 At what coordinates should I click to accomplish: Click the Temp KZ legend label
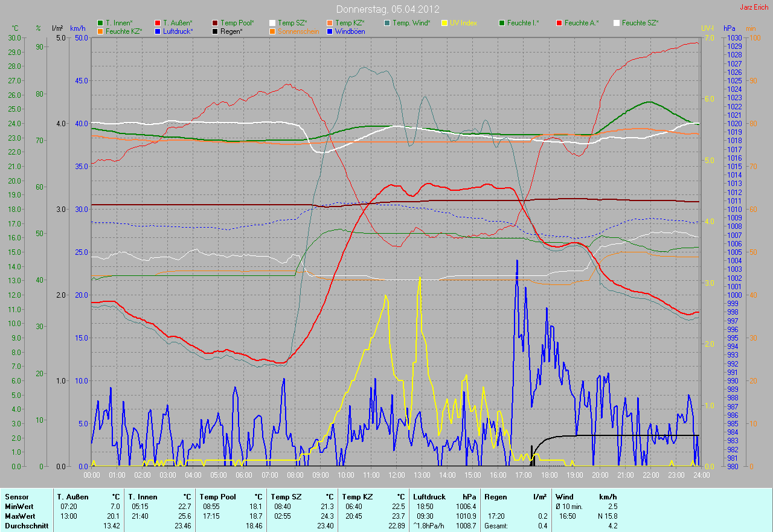coord(350,23)
